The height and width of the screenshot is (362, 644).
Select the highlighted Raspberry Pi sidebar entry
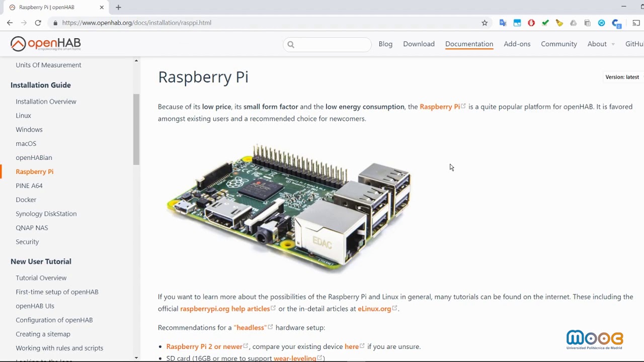[x=34, y=171]
